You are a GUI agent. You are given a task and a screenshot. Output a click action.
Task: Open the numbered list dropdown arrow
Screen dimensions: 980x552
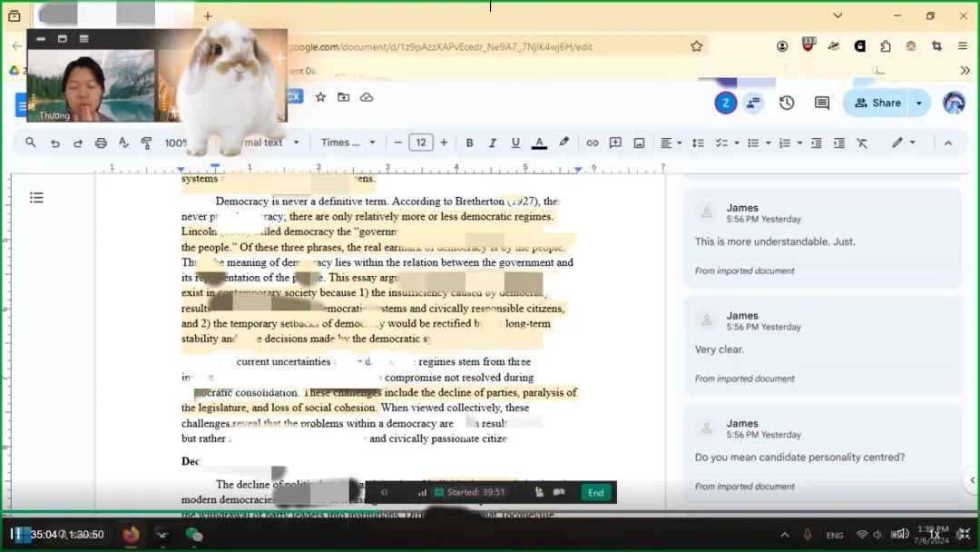(x=799, y=143)
